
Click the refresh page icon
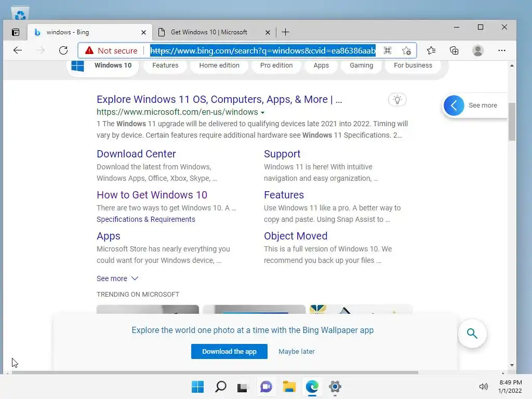point(63,50)
